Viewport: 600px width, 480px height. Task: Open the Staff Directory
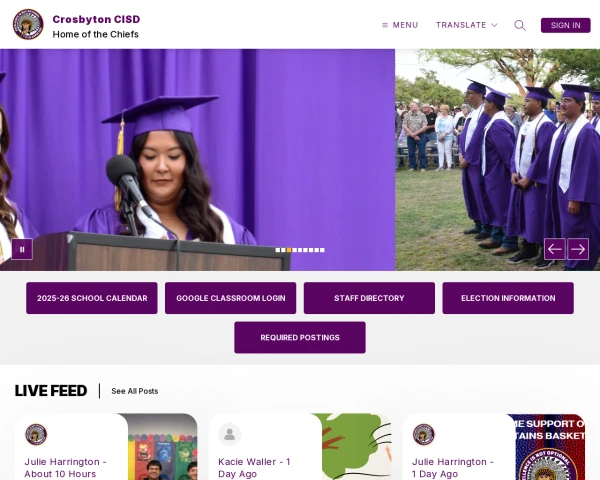369,298
